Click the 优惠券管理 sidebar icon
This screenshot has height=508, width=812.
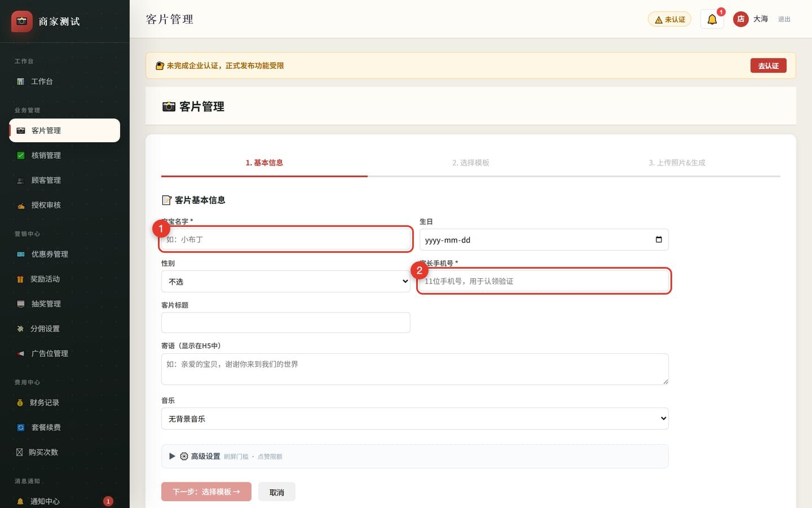tap(21, 254)
